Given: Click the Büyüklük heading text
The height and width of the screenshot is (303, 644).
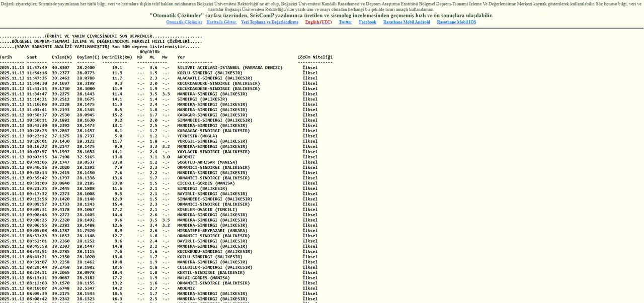Looking at the screenshot, I should [149, 52].
